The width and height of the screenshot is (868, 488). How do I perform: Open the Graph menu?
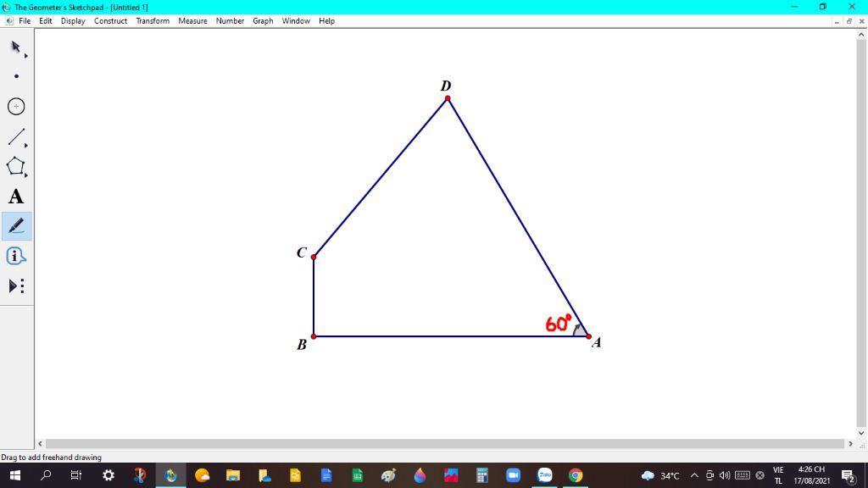point(263,21)
